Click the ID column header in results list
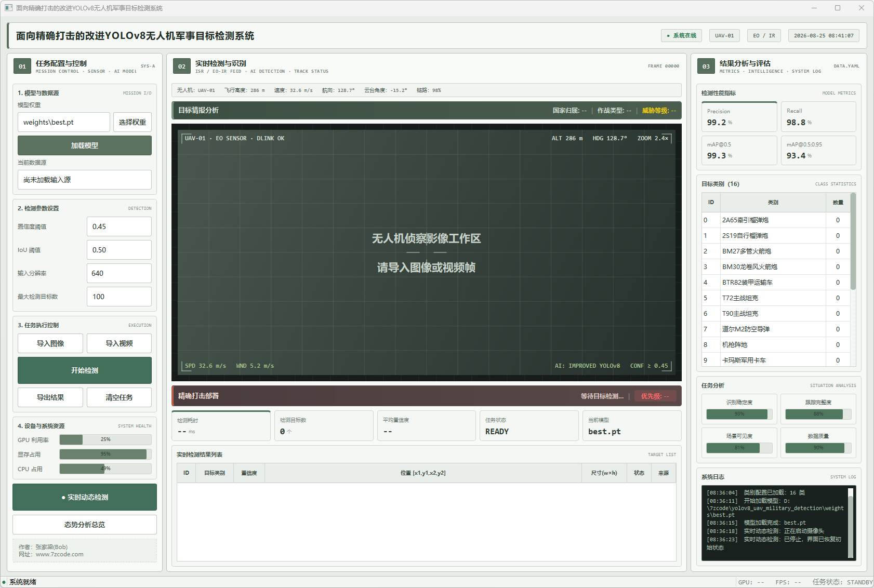 [186, 473]
